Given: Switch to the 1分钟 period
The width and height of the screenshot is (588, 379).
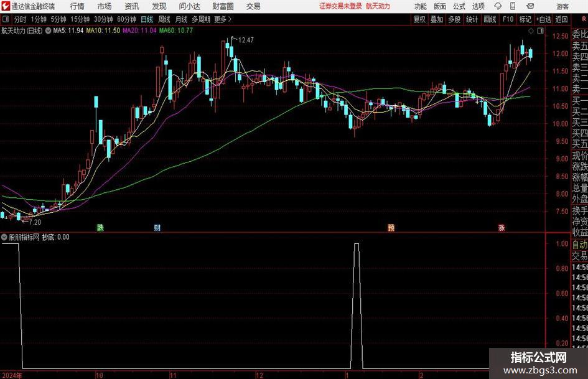Looking at the screenshot, I should point(39,19).
